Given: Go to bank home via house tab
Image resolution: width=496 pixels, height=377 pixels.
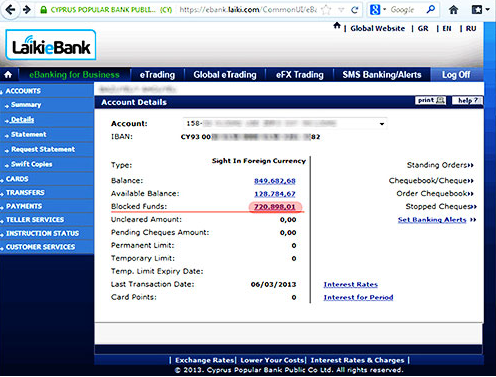Looking at the screenshot, I should pos(8,75).
